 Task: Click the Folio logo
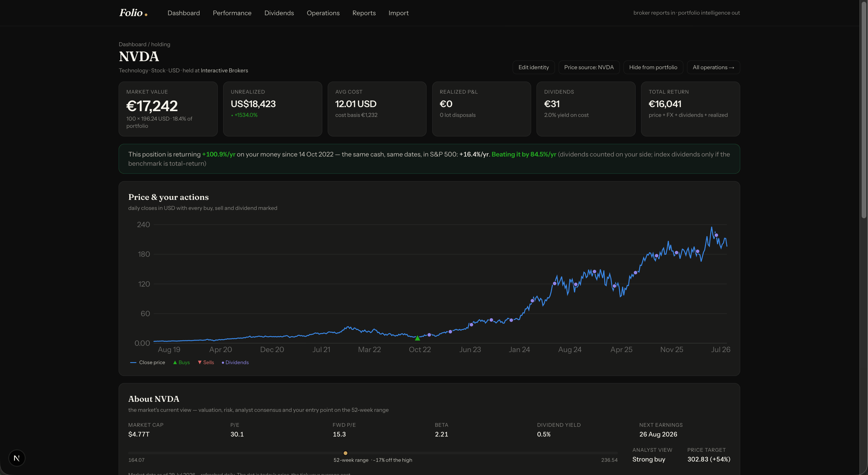click(x=133, y=13)
